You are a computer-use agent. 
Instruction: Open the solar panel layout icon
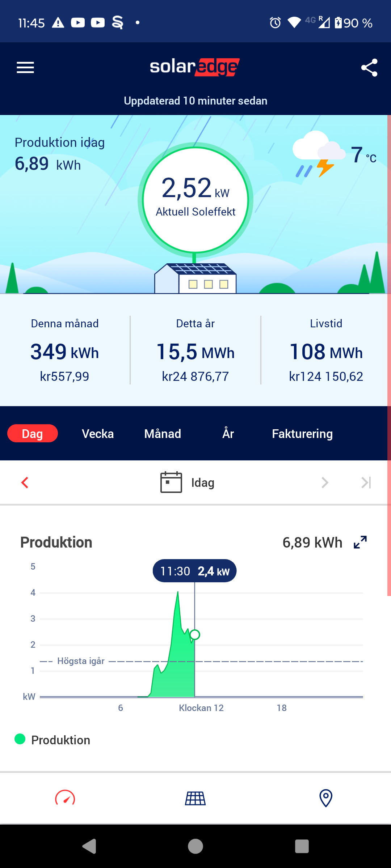point(195,798)
